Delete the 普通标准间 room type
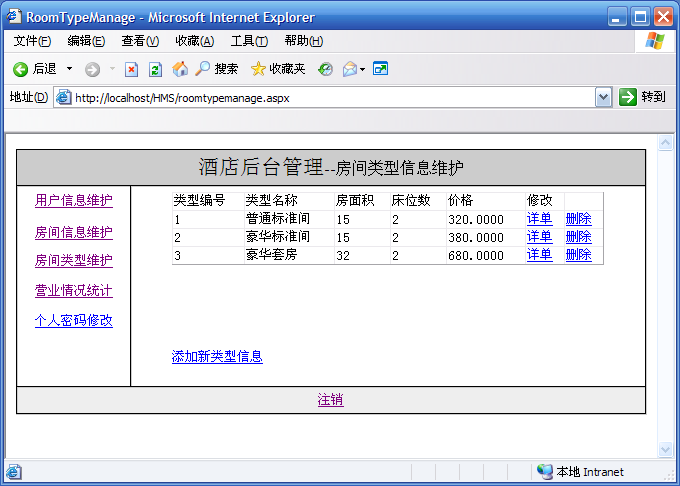Screen dimensions: 680x486 point(578,219)
